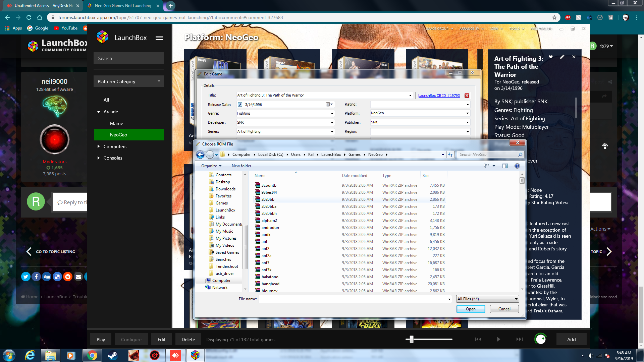Open the Platform Category dropdown

click(x=129, y=81)
